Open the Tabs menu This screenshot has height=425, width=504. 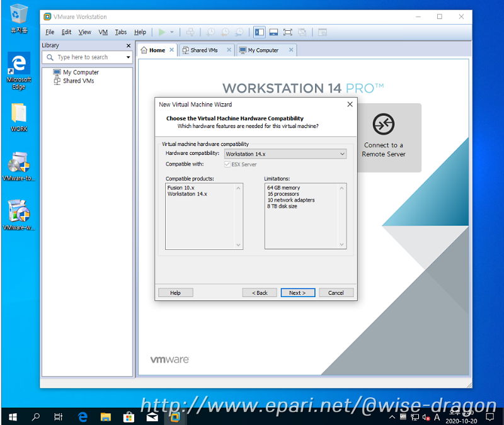pos(121,32)
